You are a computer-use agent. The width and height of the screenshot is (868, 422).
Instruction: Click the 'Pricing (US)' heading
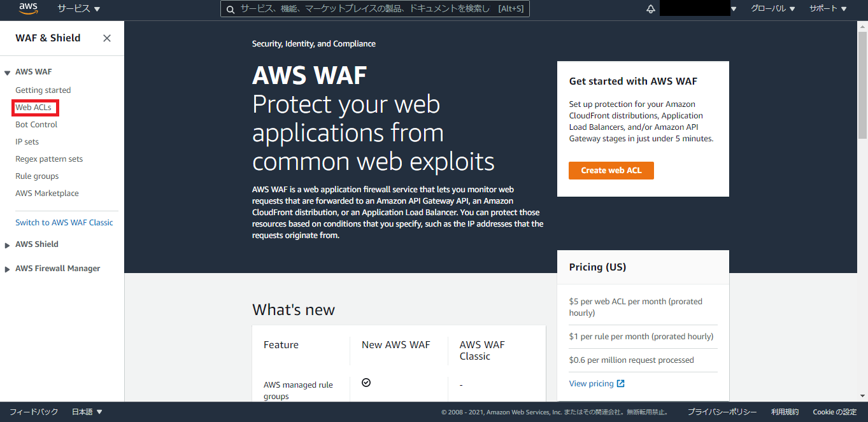pos(598,267)
